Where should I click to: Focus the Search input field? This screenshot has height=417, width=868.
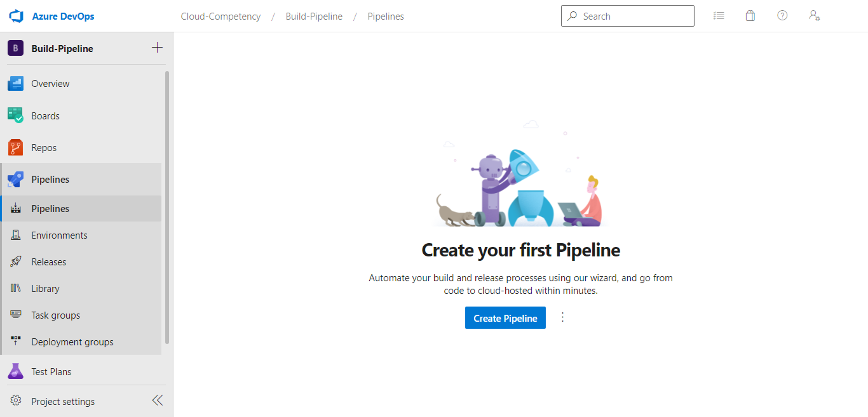click(x=627, y=16)
